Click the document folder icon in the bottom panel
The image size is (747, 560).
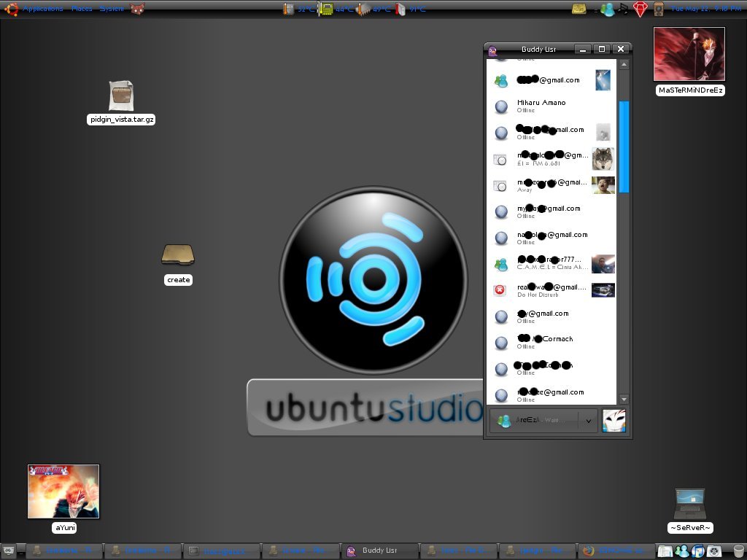(665, 551)
